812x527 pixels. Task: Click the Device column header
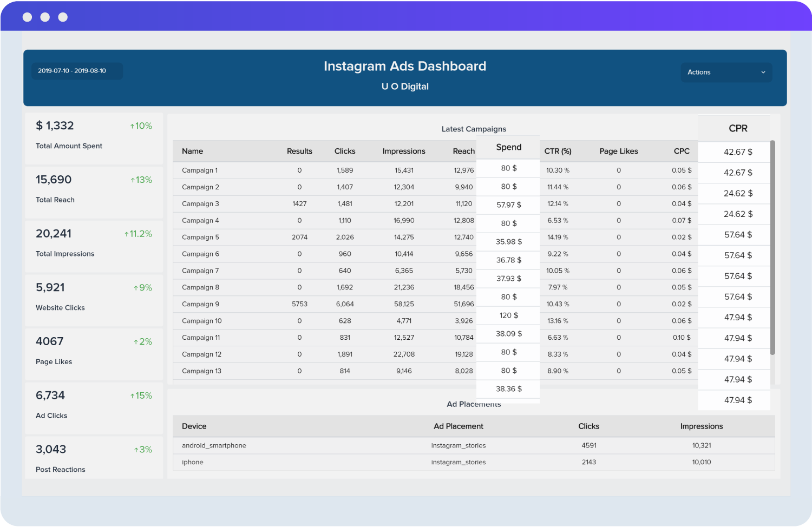(x=194, y=426)
